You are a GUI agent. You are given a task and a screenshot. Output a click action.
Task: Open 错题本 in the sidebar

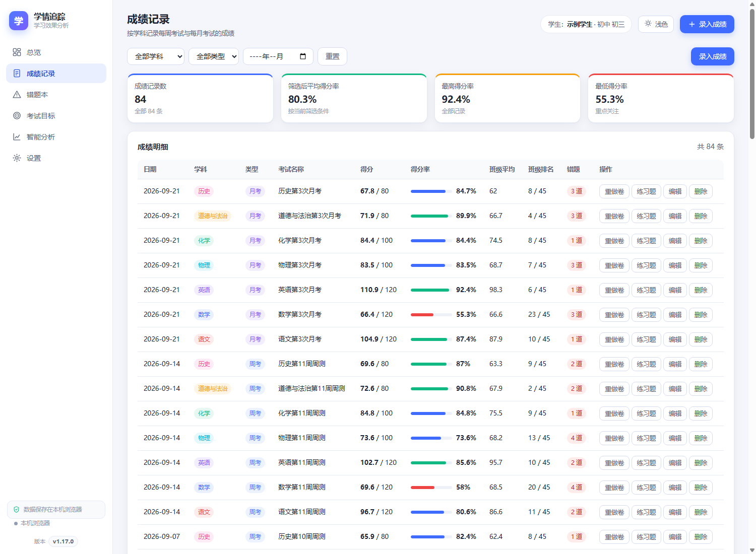tap(56, 95)
